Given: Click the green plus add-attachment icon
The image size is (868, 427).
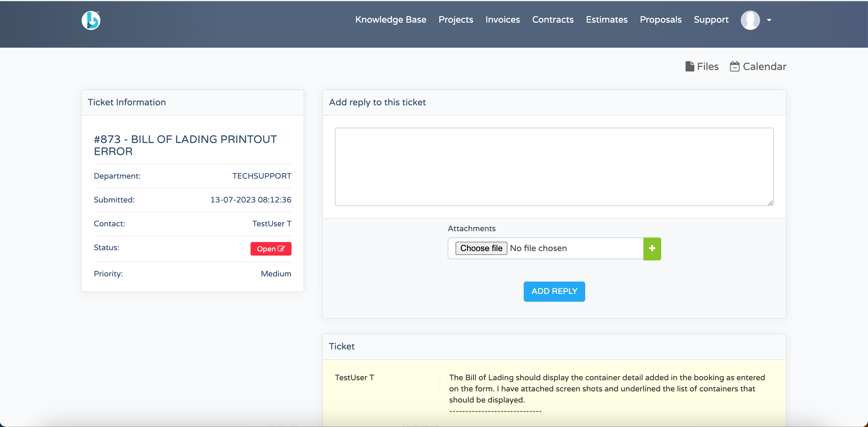Looking at the screenshot, I should (x=652, y=249).
